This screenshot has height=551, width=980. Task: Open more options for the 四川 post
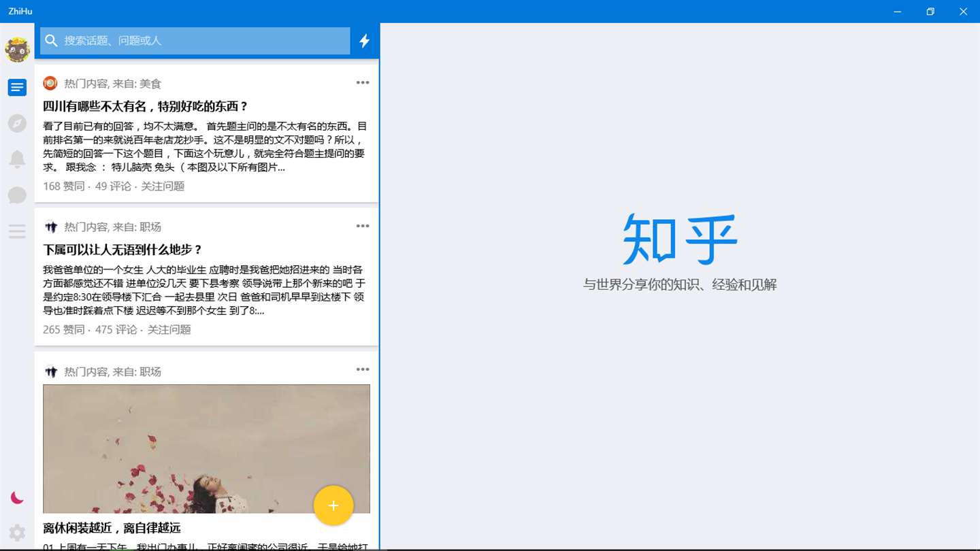(x=363, y=83)
